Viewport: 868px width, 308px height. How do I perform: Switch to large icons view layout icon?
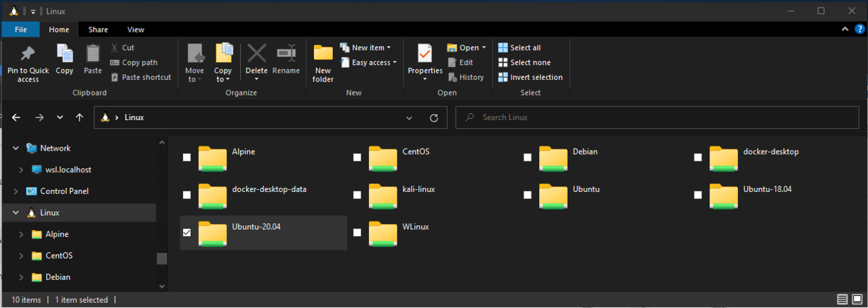858,299
